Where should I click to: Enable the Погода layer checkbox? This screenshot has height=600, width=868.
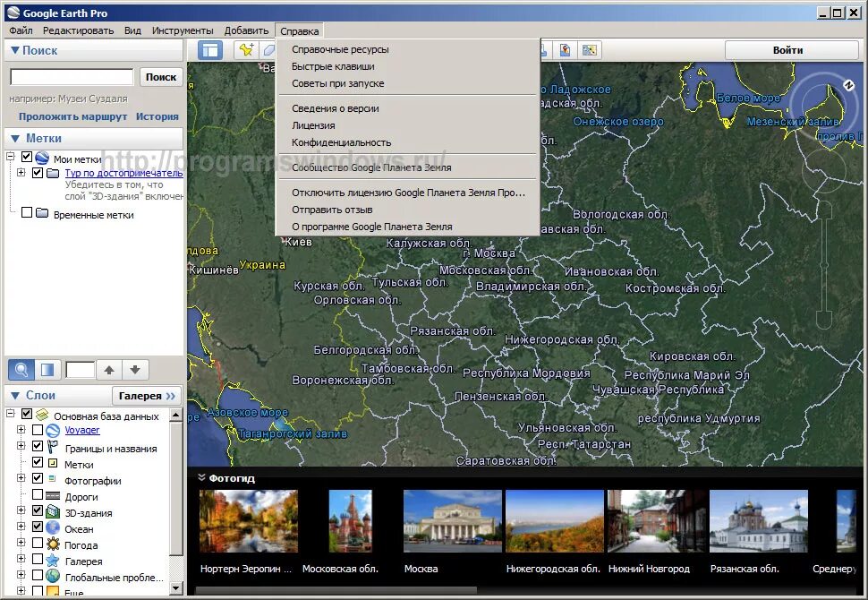37,543
